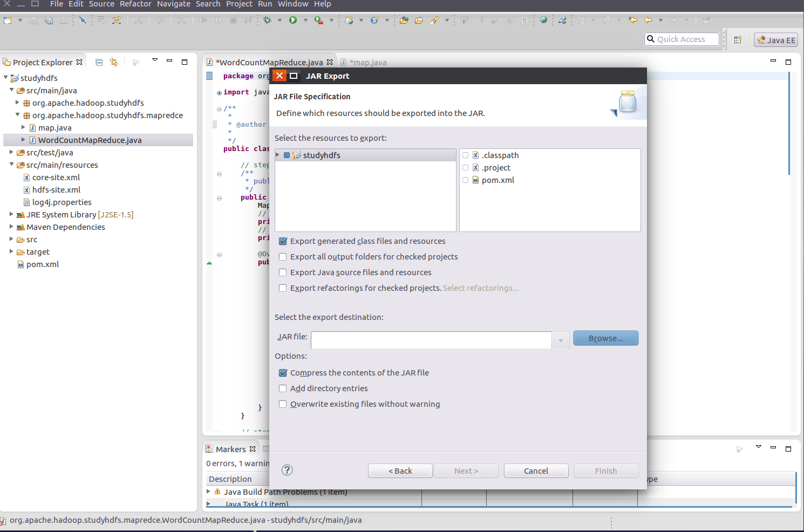Toggle studyhdfs project checkbox in export tree

(x=287, y=155)
